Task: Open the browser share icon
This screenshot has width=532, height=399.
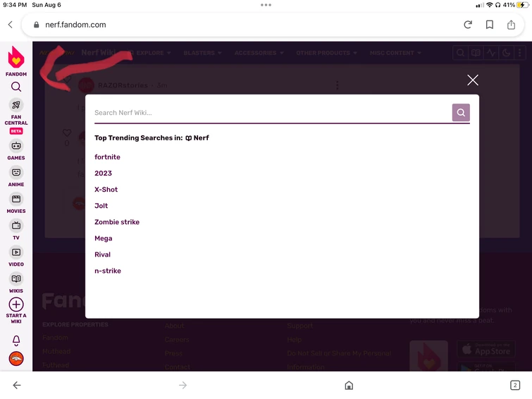Action: click(511, 25)
